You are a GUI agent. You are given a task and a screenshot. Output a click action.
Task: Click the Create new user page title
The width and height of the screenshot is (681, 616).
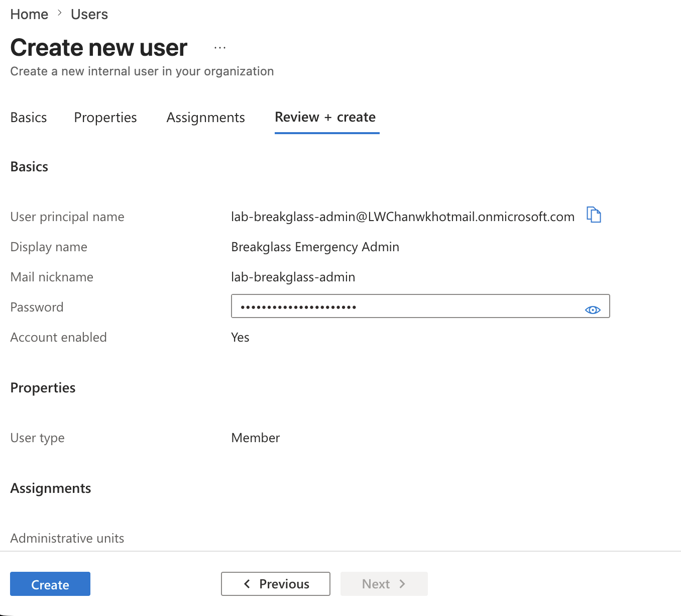pos(99,48)
